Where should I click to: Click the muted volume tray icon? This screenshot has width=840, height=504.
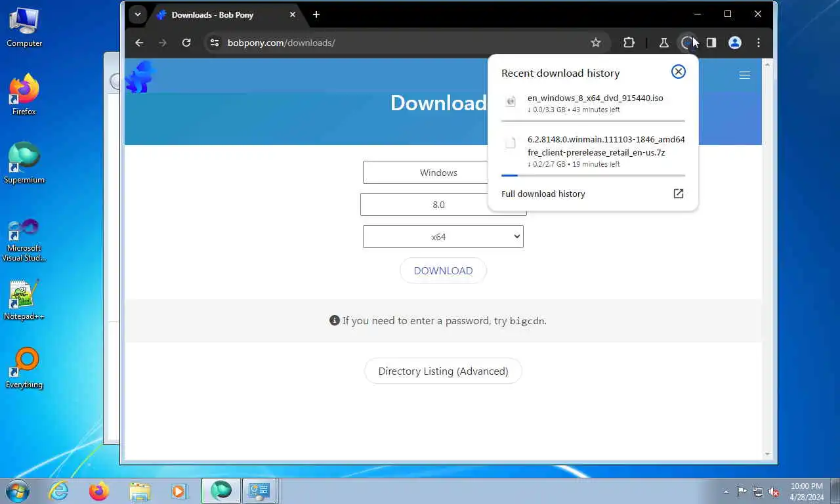coord(774,492)
